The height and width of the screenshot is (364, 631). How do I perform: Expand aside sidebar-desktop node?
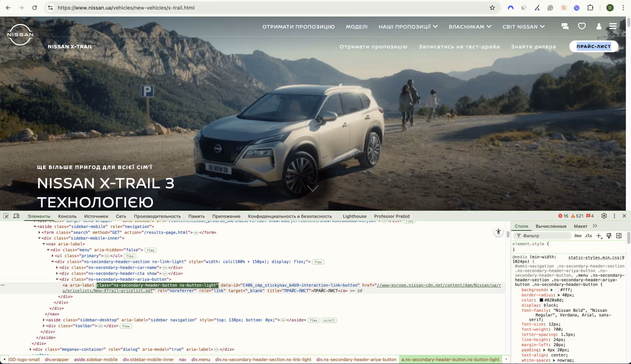click(44, 320)
